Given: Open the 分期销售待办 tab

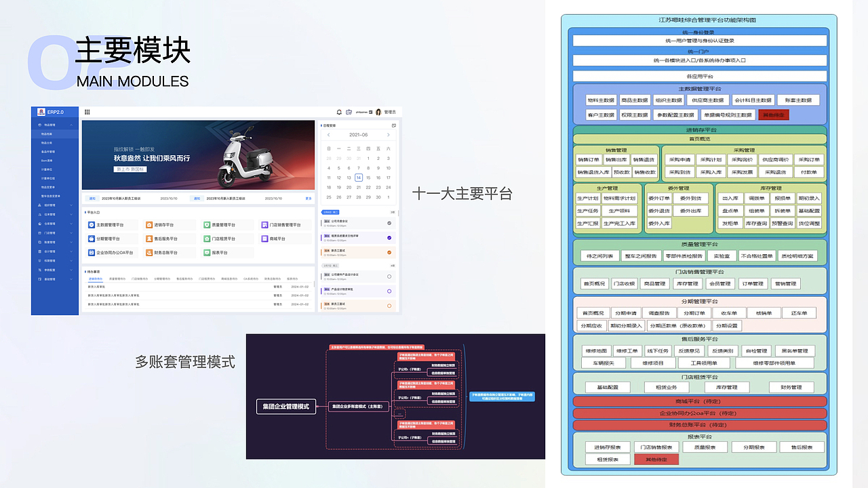Looking at the screenshot, I should click(162, 279).
